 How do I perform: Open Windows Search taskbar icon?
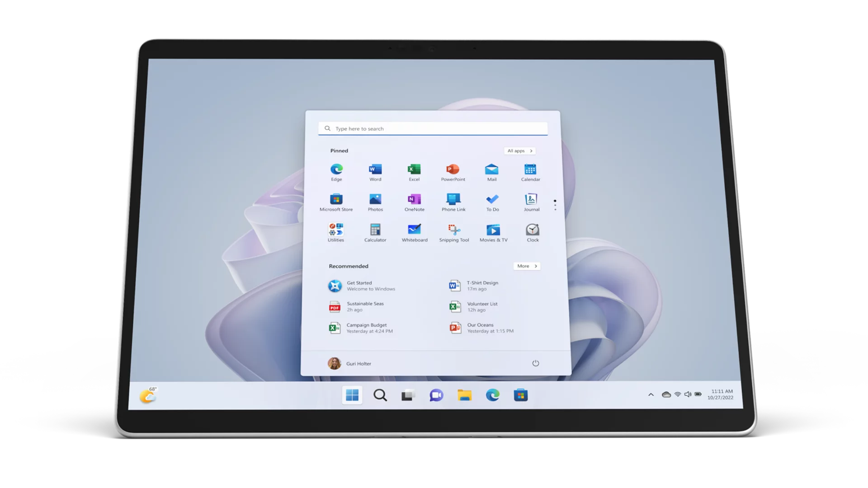point(380,395)
